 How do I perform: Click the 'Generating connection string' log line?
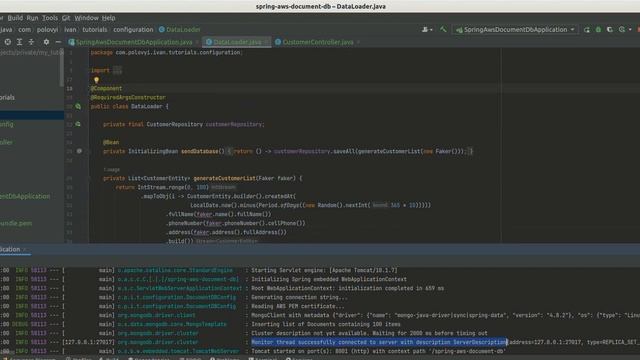point(299,297)
